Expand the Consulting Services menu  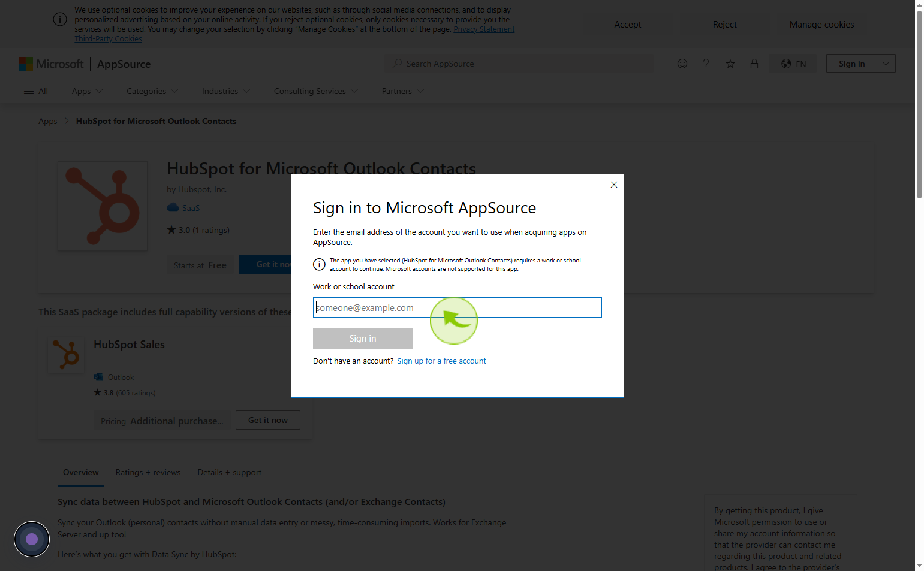316,91
